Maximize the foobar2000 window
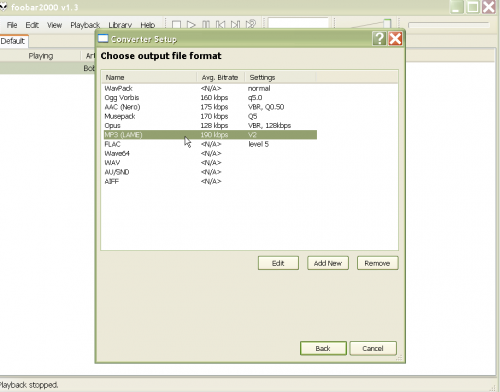 coord(473,7)
